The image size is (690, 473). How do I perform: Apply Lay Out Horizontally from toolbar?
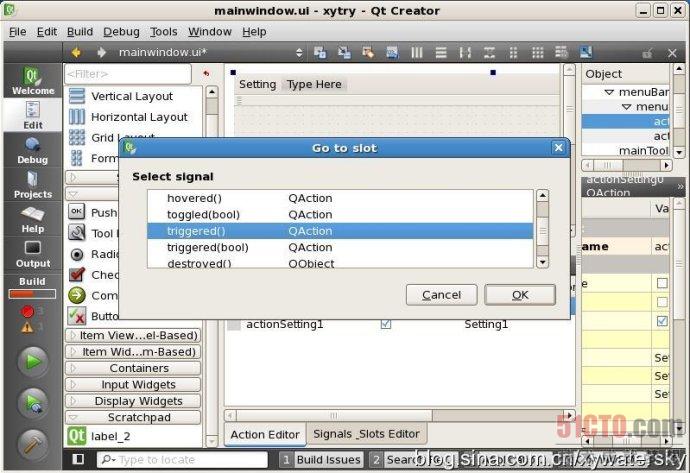tap(417, 53)
